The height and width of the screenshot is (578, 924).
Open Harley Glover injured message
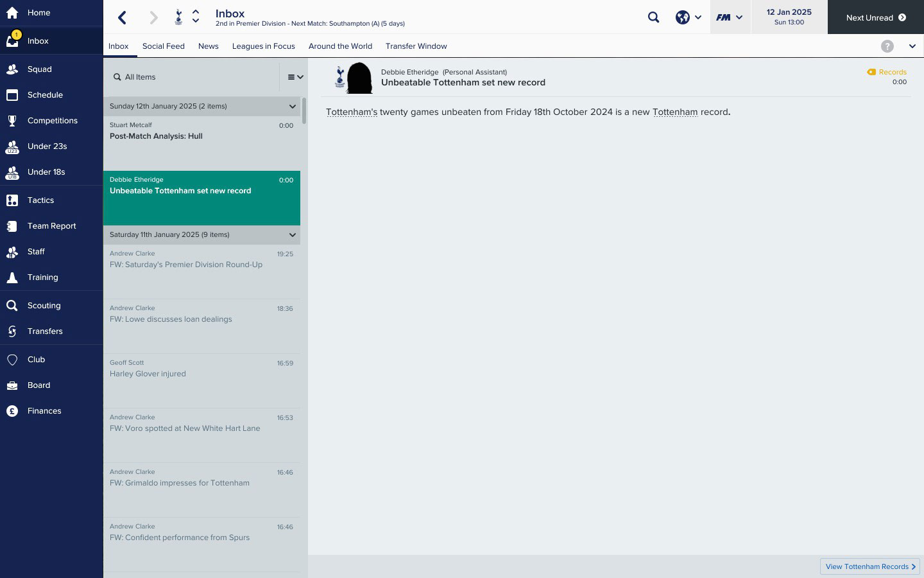pos(201,381)
